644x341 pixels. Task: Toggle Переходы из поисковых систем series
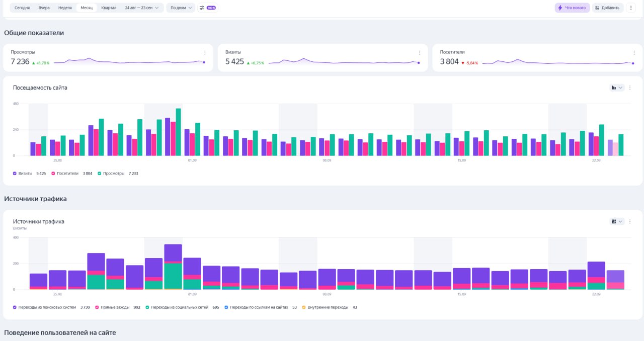[x=15, y=307]
